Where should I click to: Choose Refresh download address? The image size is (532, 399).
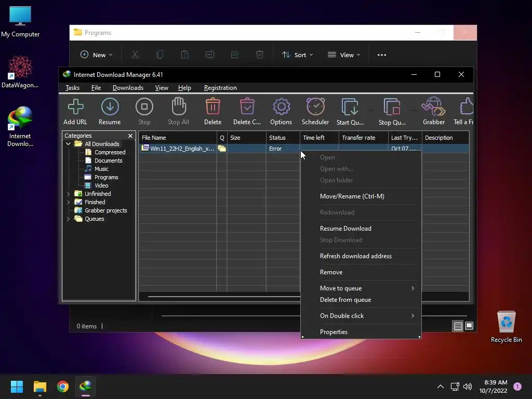[x=361, y=256]
